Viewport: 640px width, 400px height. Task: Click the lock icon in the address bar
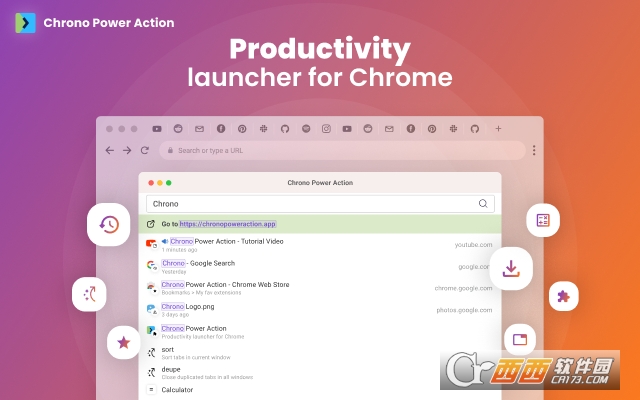point(171,151)
